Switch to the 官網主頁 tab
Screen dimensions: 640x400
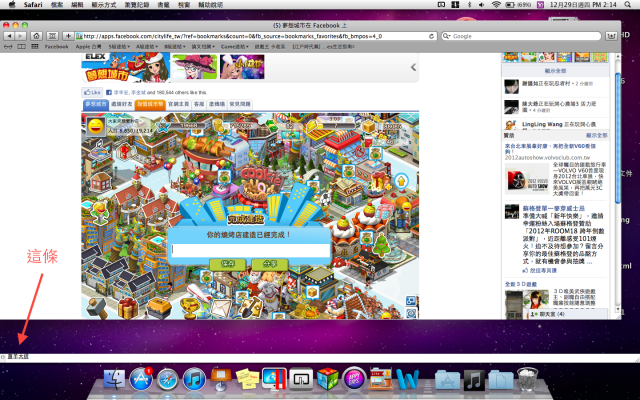[178, 104]
